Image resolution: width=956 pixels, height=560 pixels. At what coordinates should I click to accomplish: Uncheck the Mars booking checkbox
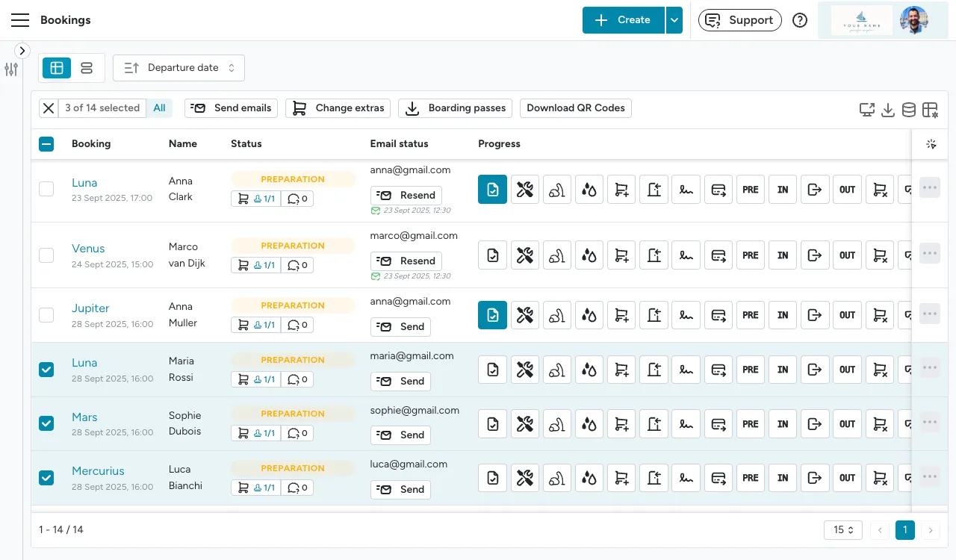point(46,423)
